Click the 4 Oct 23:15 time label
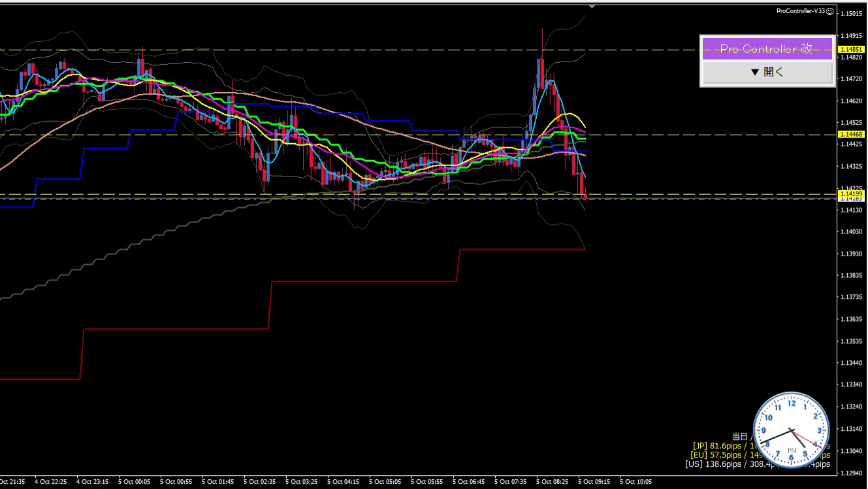The width and height of the screenshot is (868, 489). [x=91, y=482]
